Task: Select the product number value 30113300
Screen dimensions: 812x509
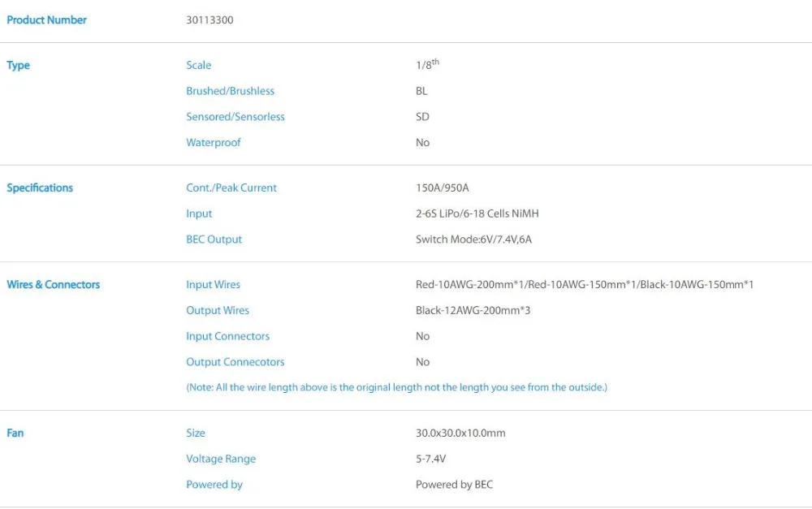Action: (x=209, y=20)
